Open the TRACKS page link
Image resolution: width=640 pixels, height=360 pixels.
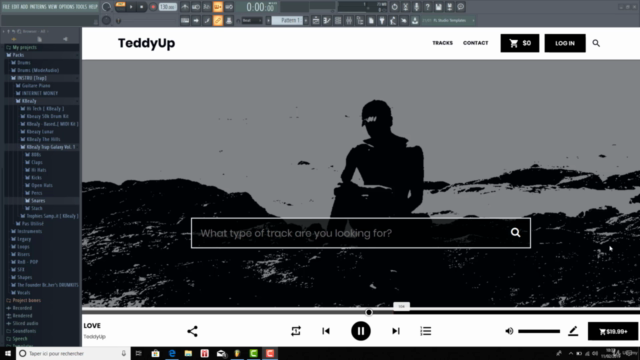(442, 43)
